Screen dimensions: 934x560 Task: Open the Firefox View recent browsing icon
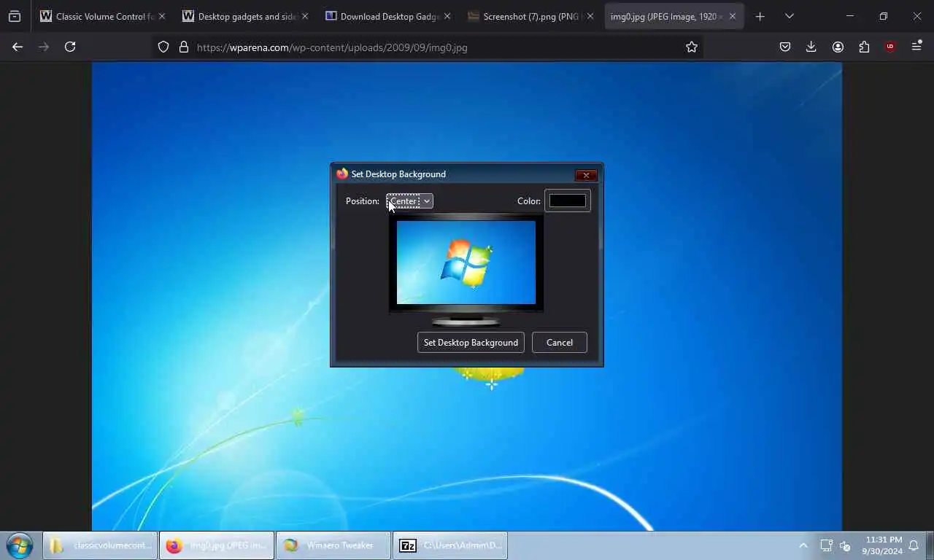15,16
